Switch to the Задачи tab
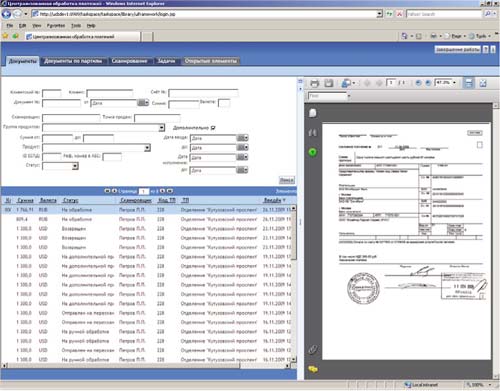Screen dimensions: 500x391 coord(166,61)
